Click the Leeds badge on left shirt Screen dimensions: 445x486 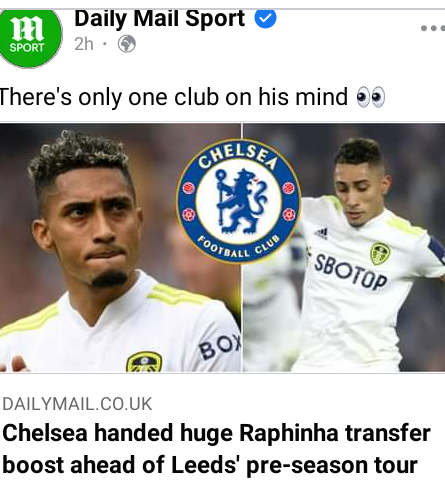tap(144, 362)
